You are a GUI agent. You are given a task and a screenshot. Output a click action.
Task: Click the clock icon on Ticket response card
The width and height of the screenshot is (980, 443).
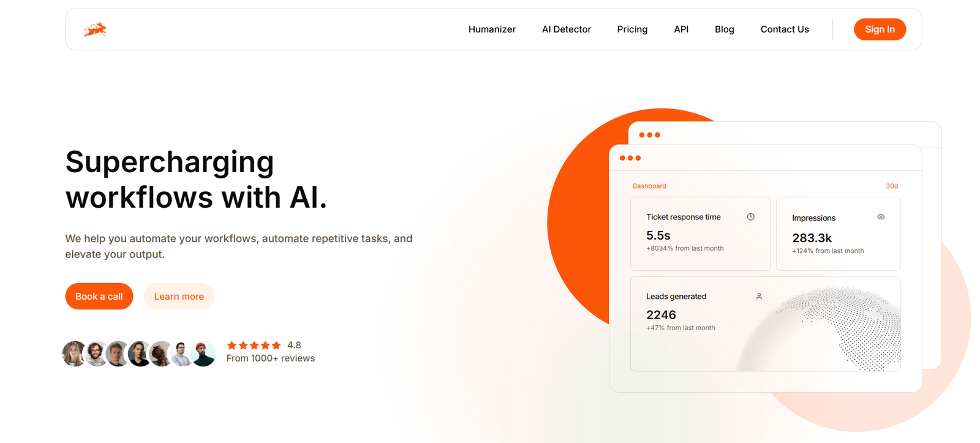[750, 217]
